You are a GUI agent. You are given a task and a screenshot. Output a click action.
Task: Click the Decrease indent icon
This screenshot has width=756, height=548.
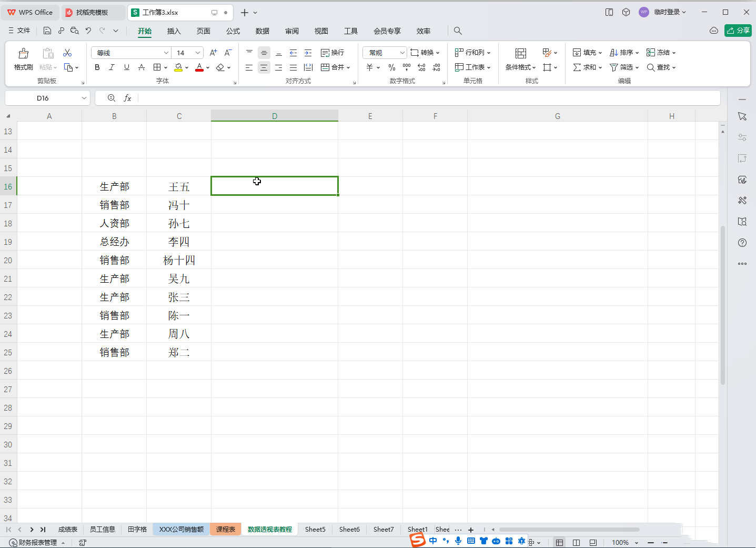[294, 53]
